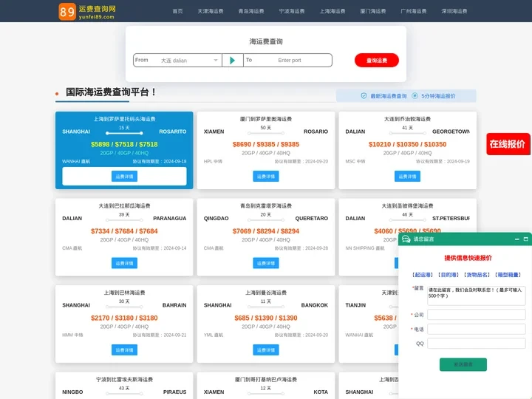This screenshot has width=532, height=399.
Task: Click the $7334 / $7684 / $7684 price
Action: coord(124,231)
